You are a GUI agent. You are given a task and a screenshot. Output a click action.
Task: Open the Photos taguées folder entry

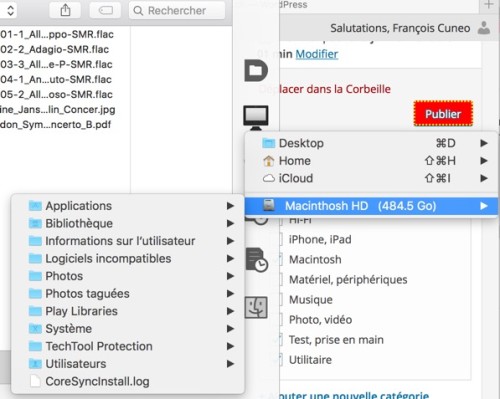pyautogui.click(x=128, y=294)
